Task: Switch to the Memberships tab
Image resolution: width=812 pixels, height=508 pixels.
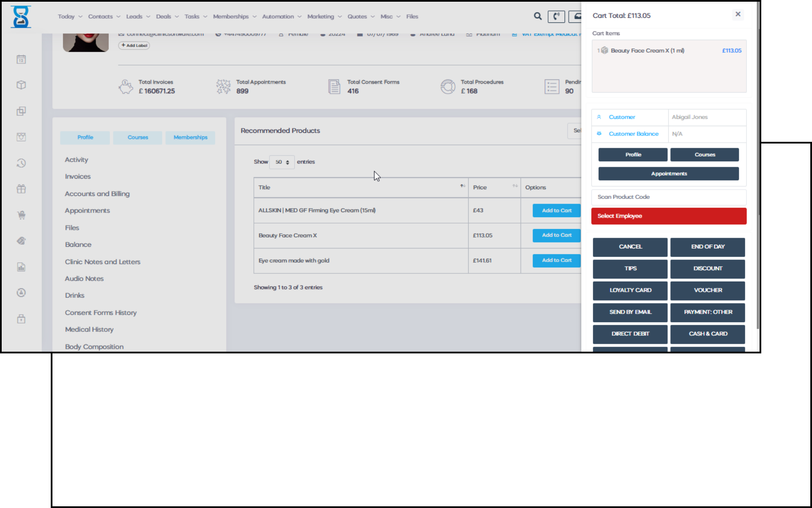Action: click(190, 137)
